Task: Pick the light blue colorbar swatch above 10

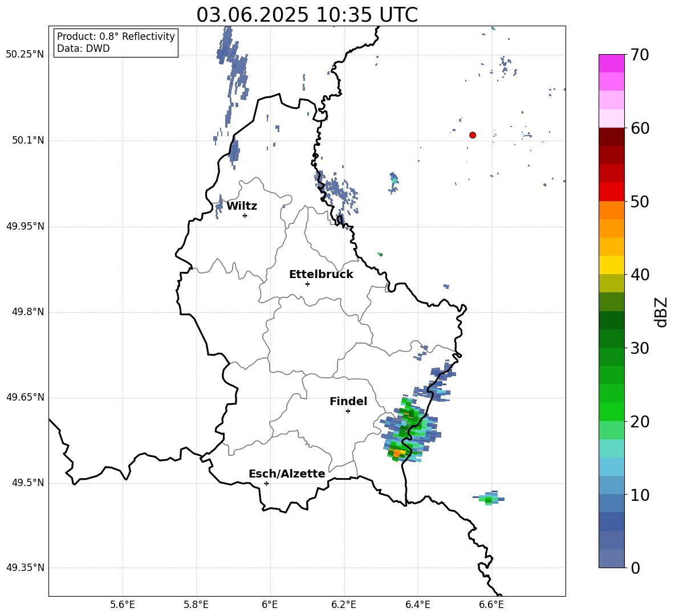Action: [612, 486]
